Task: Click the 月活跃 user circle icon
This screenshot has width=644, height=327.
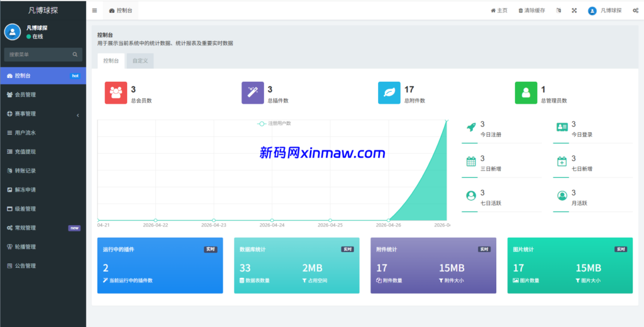Action: 562,196
